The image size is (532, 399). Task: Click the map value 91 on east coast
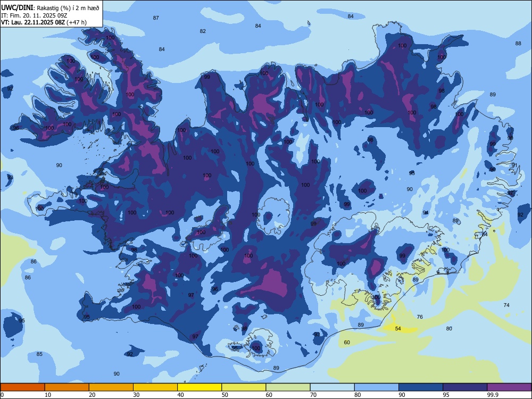pos(514,165)
